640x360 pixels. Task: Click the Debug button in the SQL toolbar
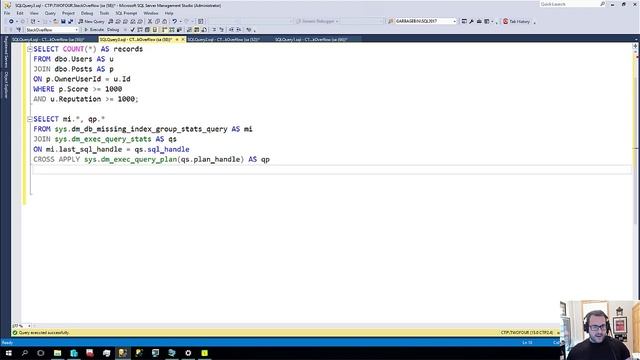coord(113,30)
